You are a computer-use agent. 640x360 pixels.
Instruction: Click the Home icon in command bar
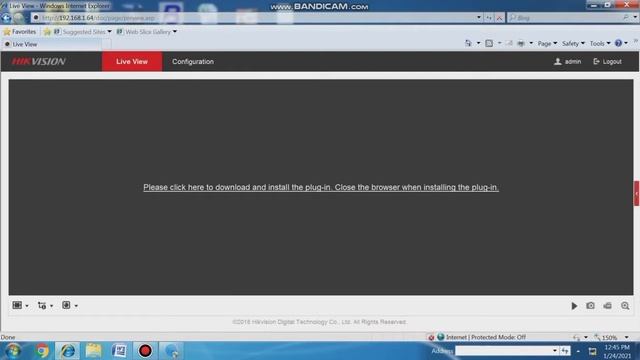(468, 43)
